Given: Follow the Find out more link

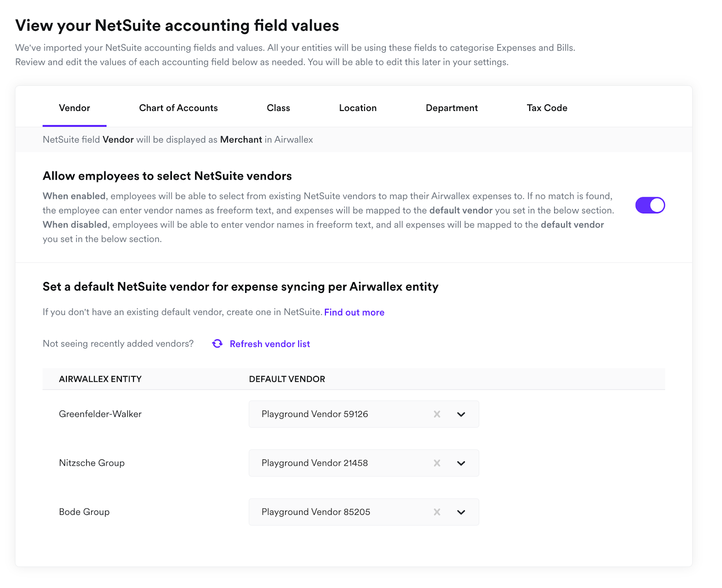Looking at the screenshot, I should tap(354, 312).
